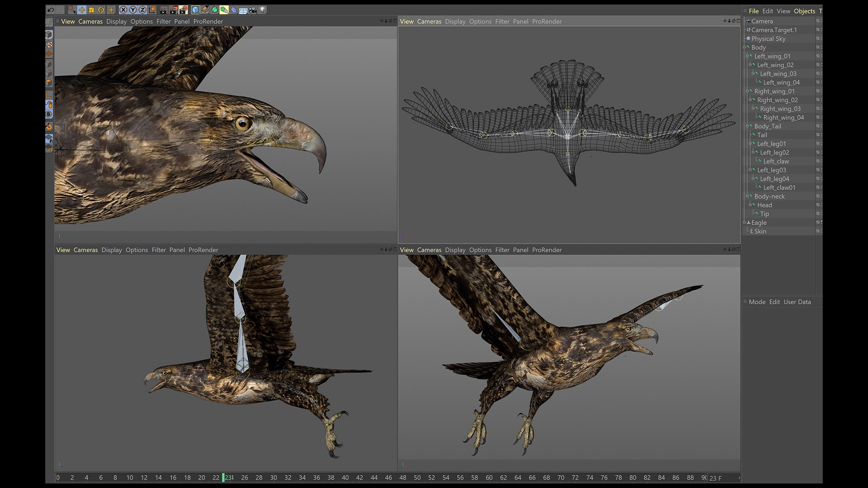Image resolution: width=868 pixels, height=488 pixels.
Task: Open the Deformer bend object icon
Action: point(234,9)
